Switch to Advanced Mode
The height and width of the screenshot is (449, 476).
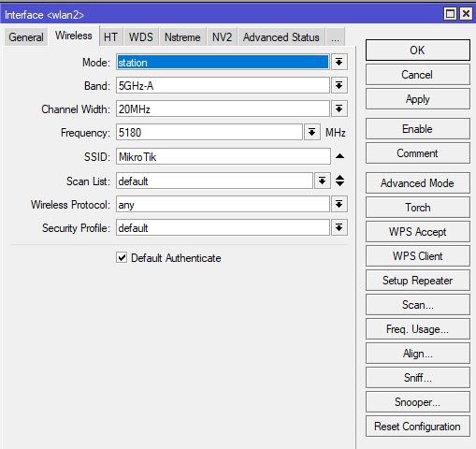point(417,183)
